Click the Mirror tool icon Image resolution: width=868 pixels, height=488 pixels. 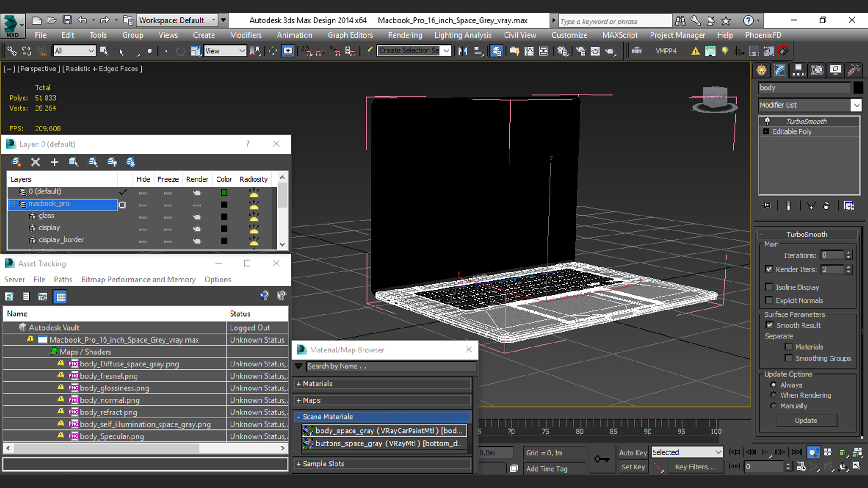click(x=462, y=51)
